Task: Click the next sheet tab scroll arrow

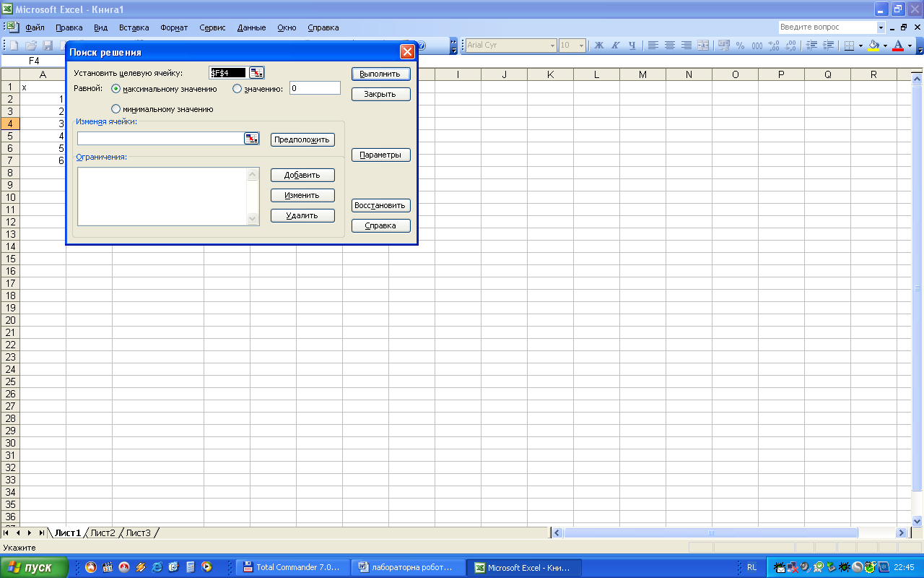Action: [29, 533]
